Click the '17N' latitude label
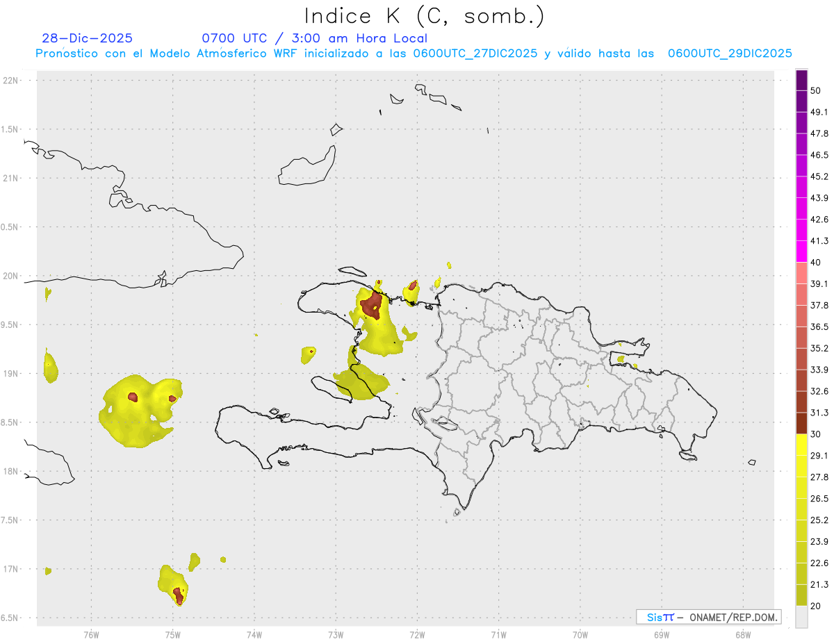 point(10,569)
